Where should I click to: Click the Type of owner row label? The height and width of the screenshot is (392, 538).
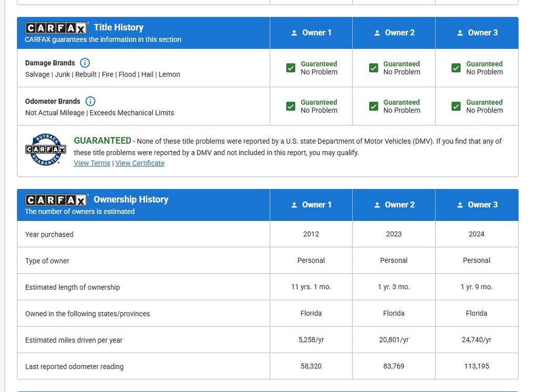pyautogui.click(x=47, y=261)
